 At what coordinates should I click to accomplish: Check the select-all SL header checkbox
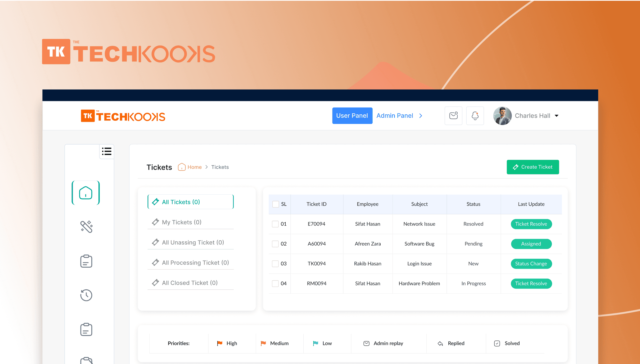pyautogui.click(x=276, y=204)
